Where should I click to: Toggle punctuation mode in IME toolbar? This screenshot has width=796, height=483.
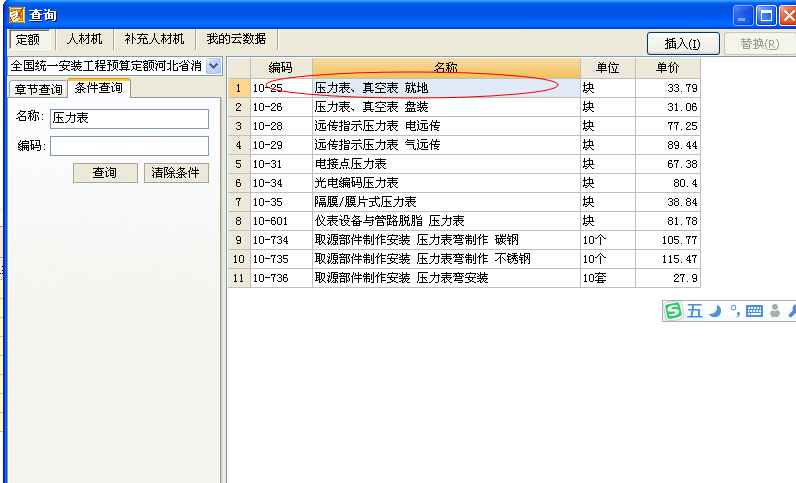(733, 311)
